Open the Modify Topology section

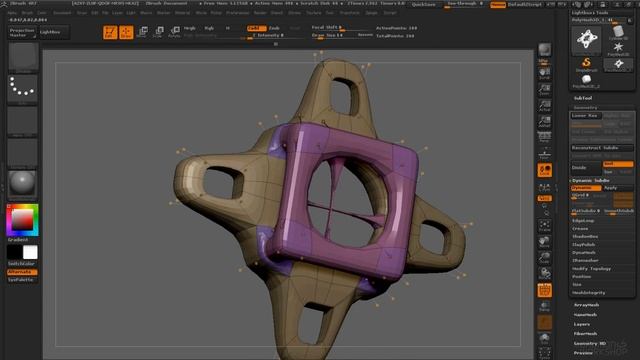click(x=591, y=269)
